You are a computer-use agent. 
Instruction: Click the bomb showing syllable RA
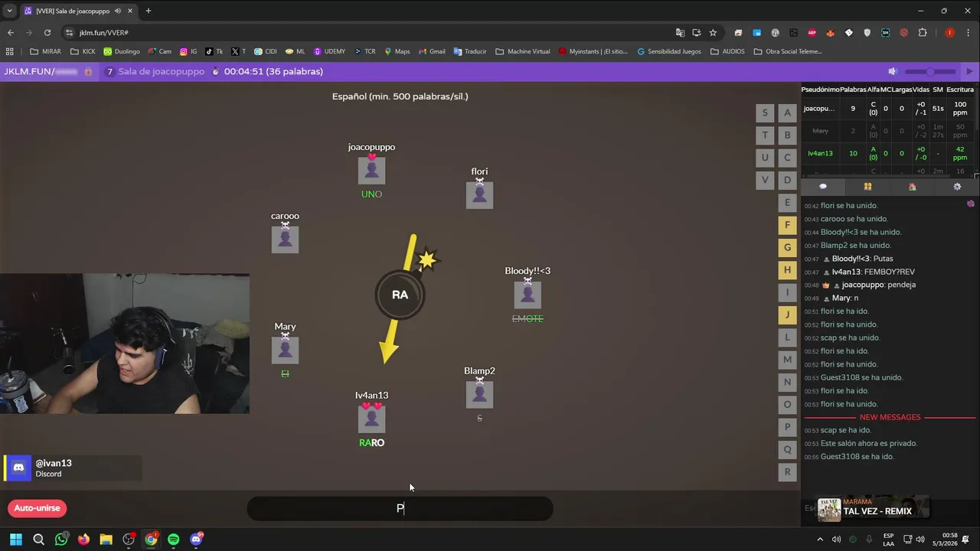[400, 295]
